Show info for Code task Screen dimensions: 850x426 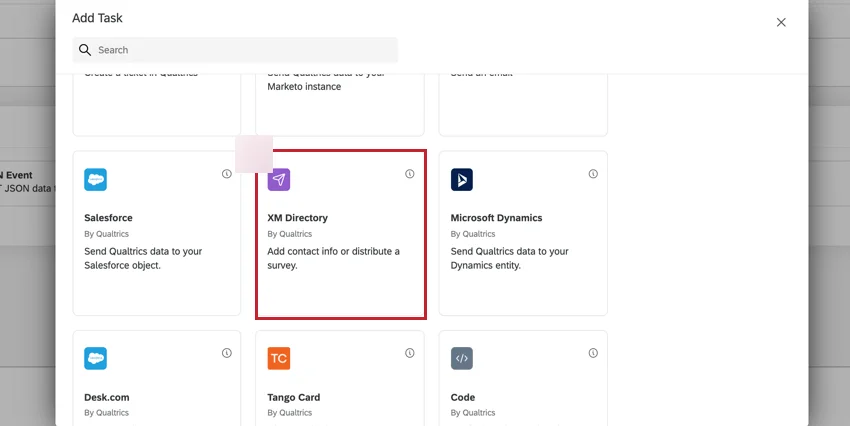(x=593, y=353)
